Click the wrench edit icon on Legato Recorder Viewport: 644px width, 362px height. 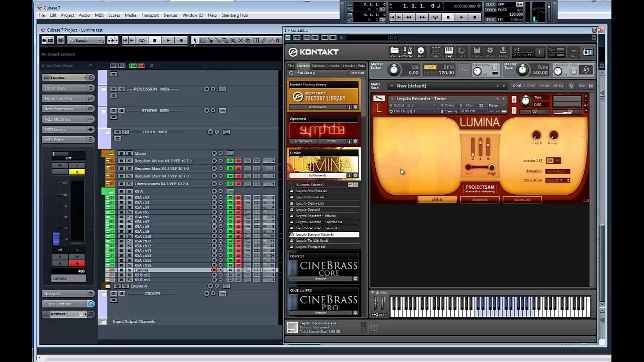click(x=379, y=99)
